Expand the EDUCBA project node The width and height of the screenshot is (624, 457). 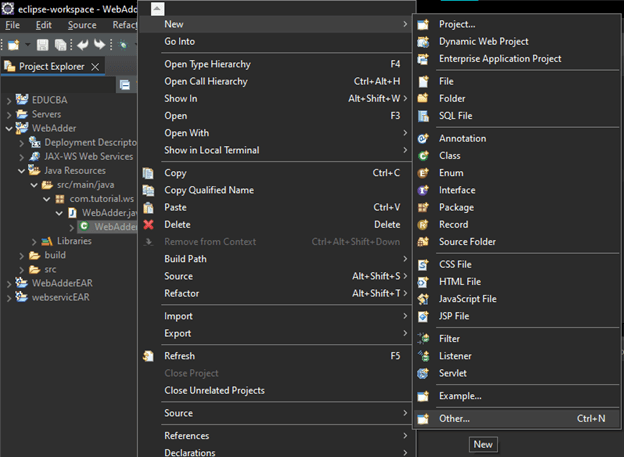coord(9,100)
